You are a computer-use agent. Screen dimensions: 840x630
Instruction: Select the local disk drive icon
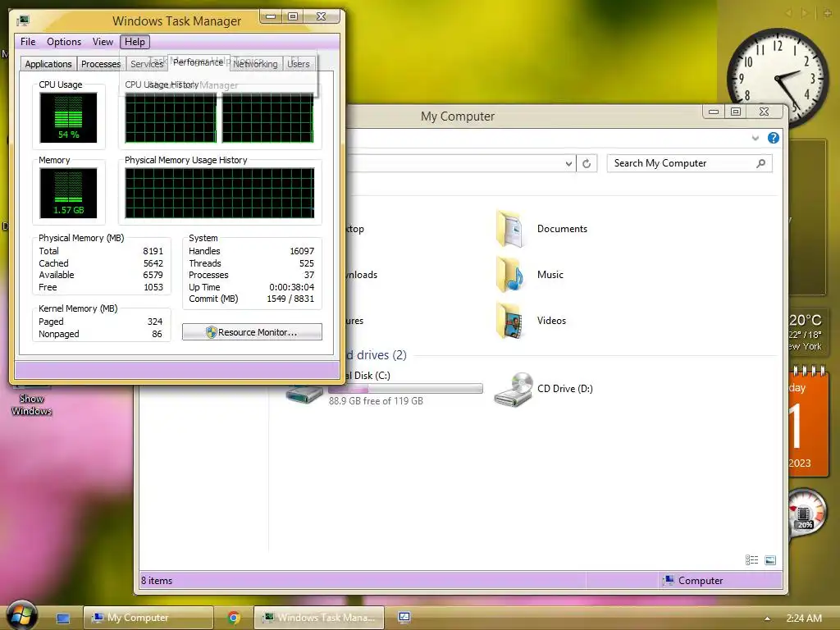click(304, 395)
